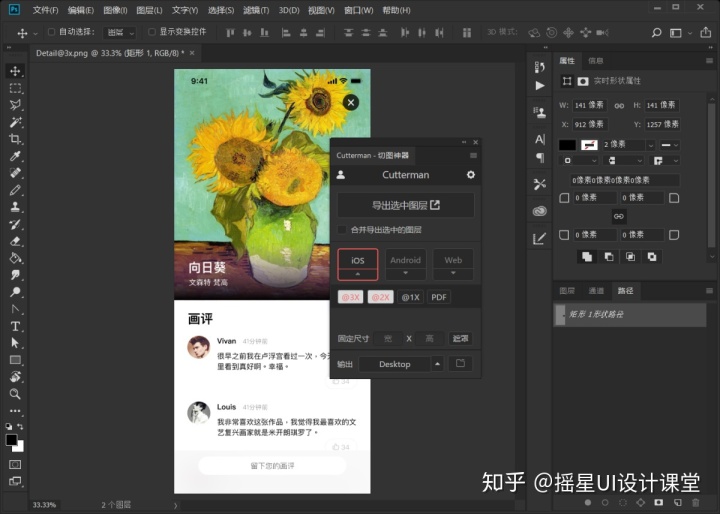Screen dimensions: 720x514
Task: Select the Crop tool
Action: [x=15, y=139]
